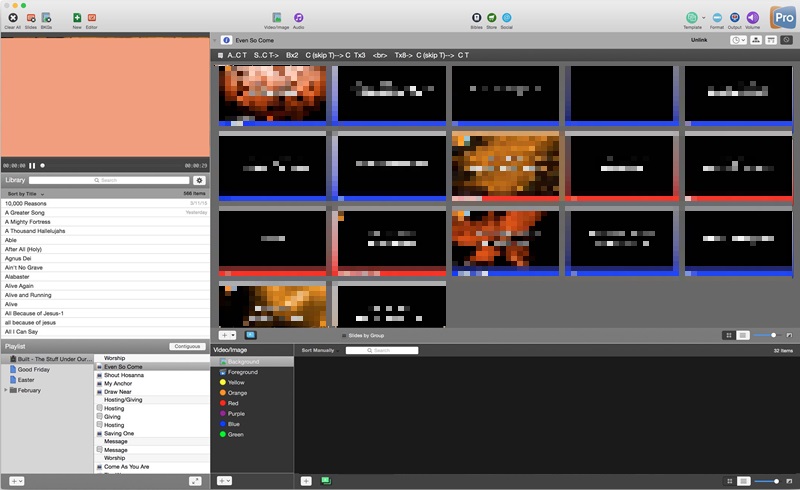This screenshot has width=800, height=490.
Task: Click the first slide thumbnail with orange background
Action: click(272, 95)
